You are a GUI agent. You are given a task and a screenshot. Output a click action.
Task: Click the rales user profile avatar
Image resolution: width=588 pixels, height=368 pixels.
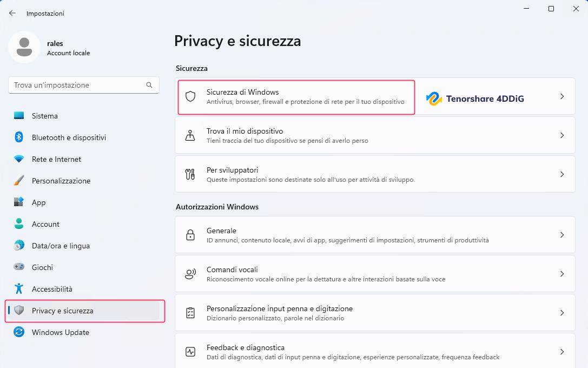coord(24,47)
